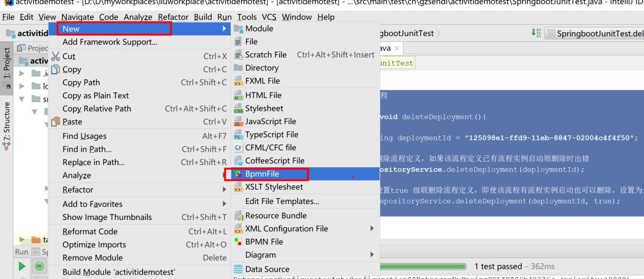
Task: Choose Optimize Imports
Action: [x=140, y=245]
